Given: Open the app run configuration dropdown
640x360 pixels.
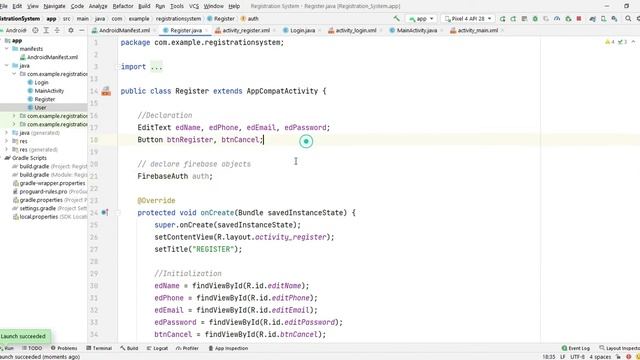Looking at the screenshot, I should (x=421, y=19).
